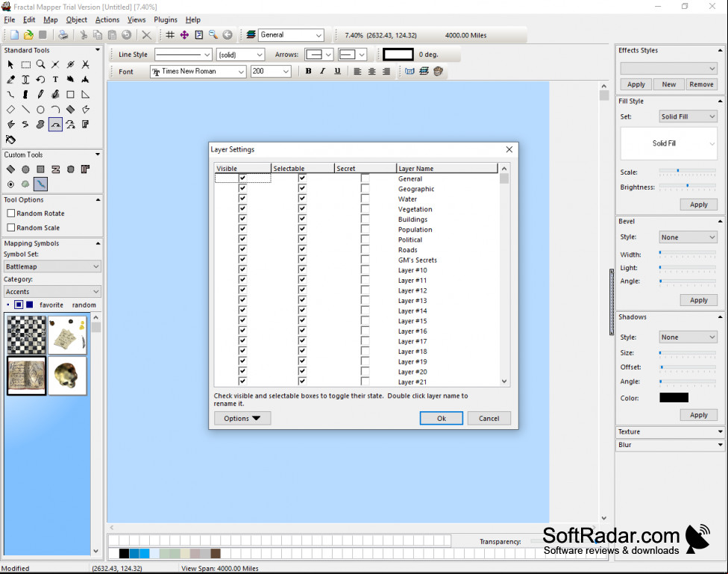Toggle Italic text formatting
Viewport: 728px width, 574px height.
(323, 71)
